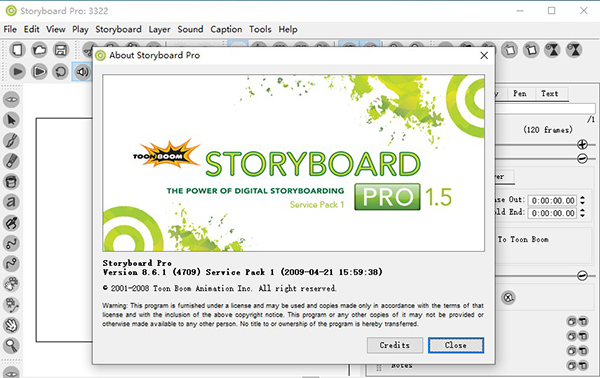The height and width of the screenshot is (378, 600).
Task: Toggle the eye icon above Select tool
Action: point(11,99)
